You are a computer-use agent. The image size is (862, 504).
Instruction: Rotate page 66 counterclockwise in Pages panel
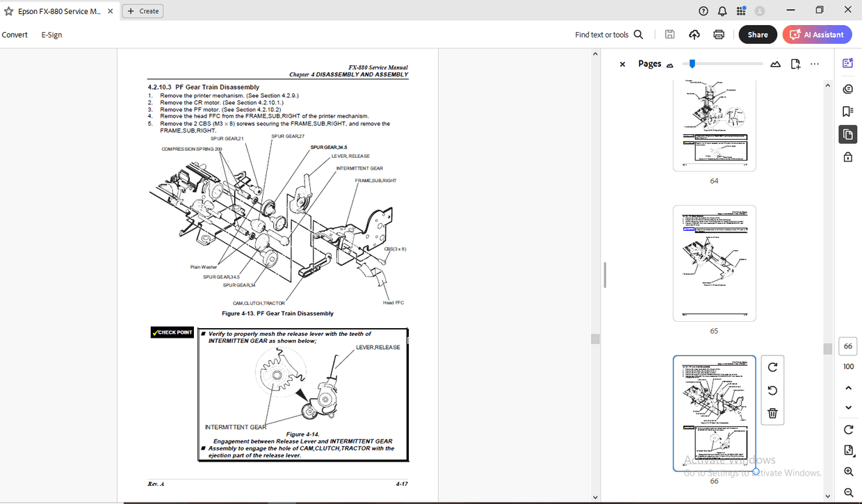(772, 391)
